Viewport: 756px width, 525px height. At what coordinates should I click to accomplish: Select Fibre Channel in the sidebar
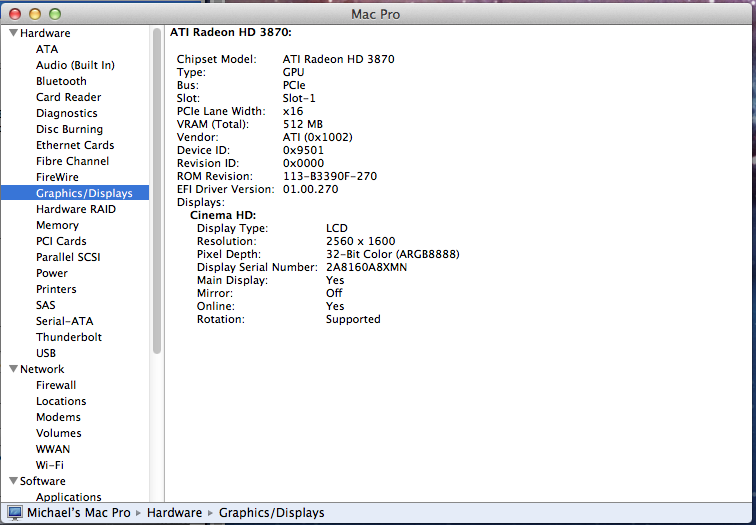[x=72, y=161]
